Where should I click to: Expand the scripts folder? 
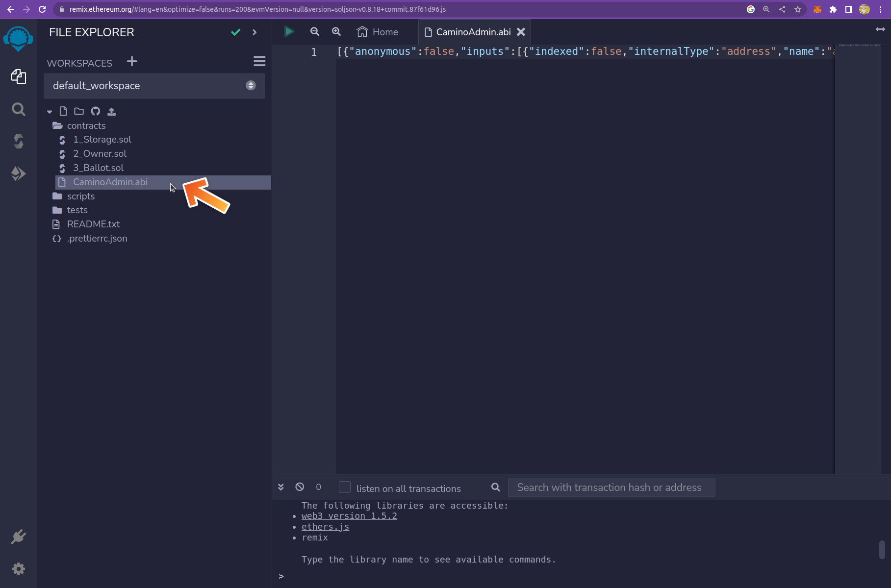pyautogui.click(x=80, y=196)
